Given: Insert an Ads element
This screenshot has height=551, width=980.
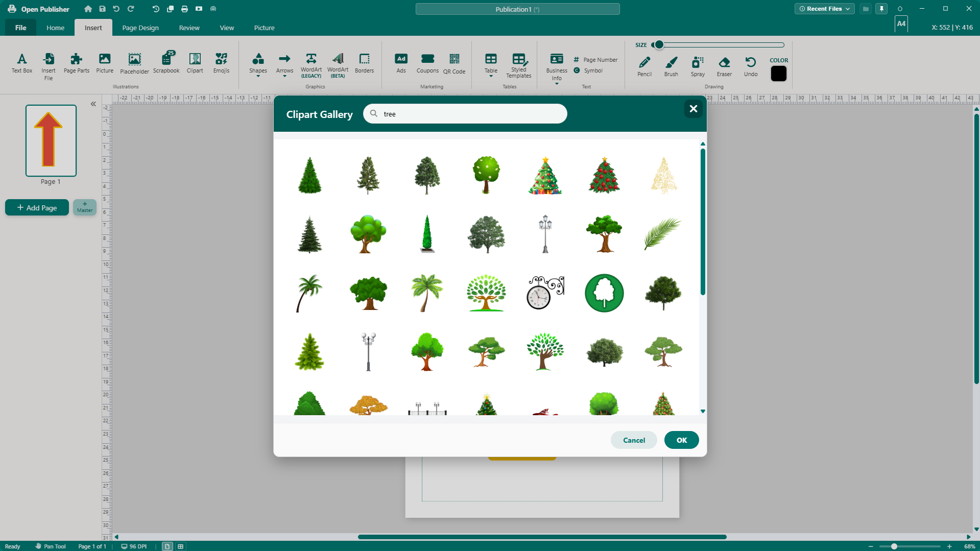Looking at the screenshot, I should click(x=401, y=63).
